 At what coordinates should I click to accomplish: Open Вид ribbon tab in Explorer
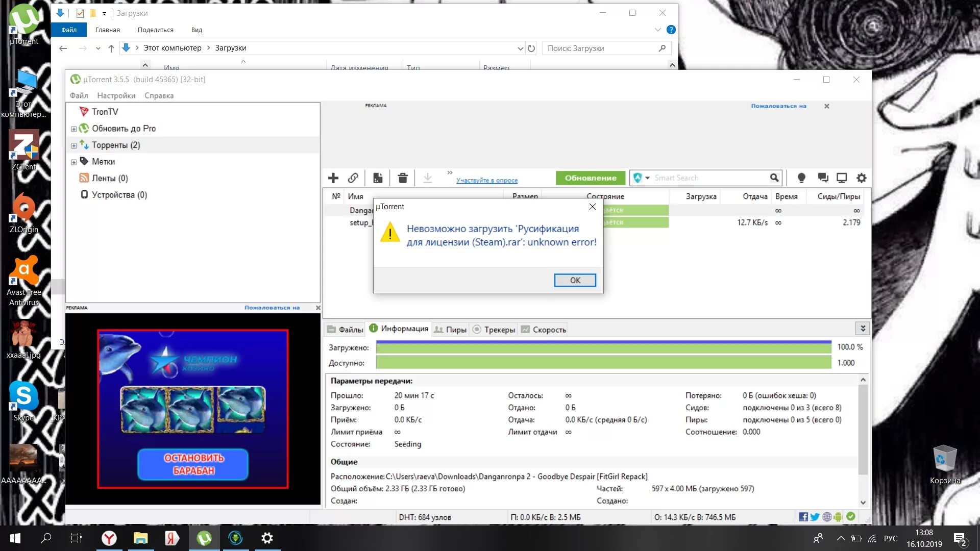pos(197,30)
